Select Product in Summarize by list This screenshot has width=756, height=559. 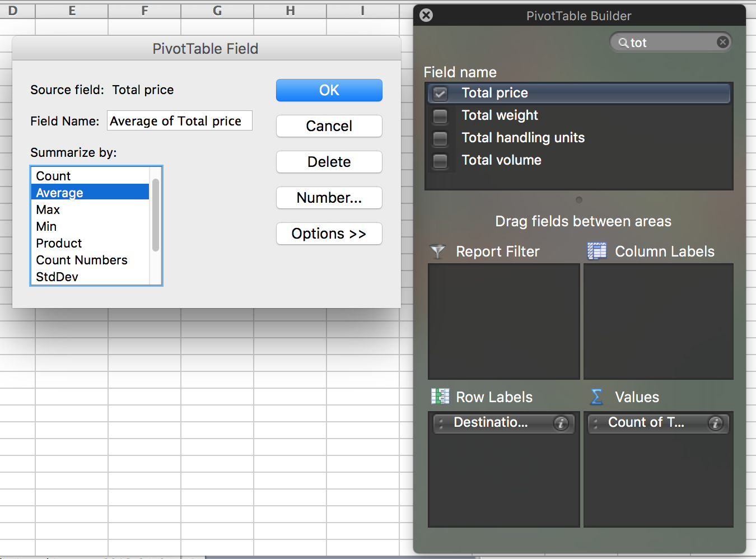(90, 243)
